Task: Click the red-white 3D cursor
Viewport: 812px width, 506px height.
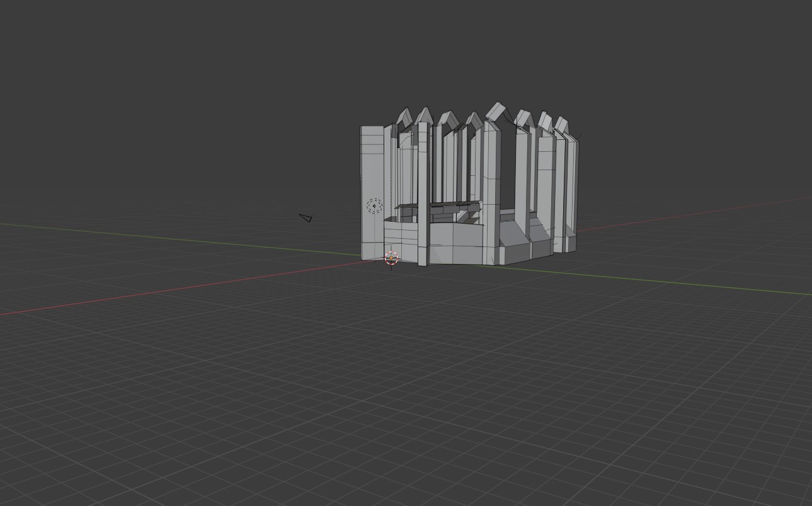Action: point(391,257)
